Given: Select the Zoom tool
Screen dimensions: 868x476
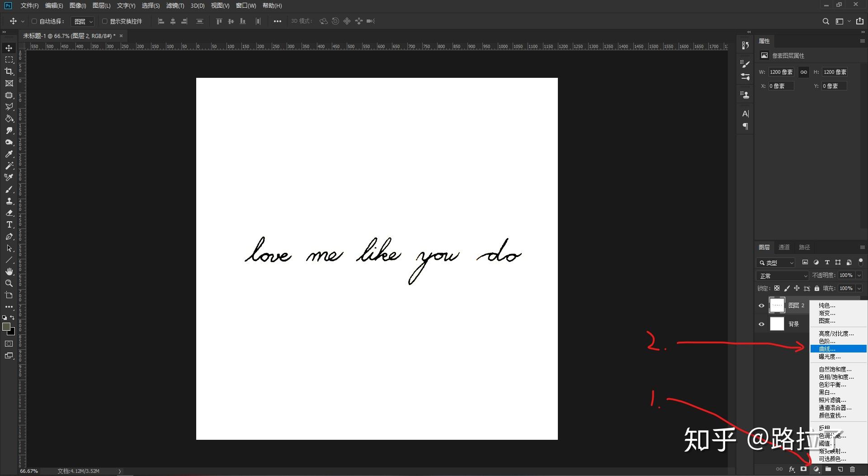Looking at the screenshot, I should point(9,283).
